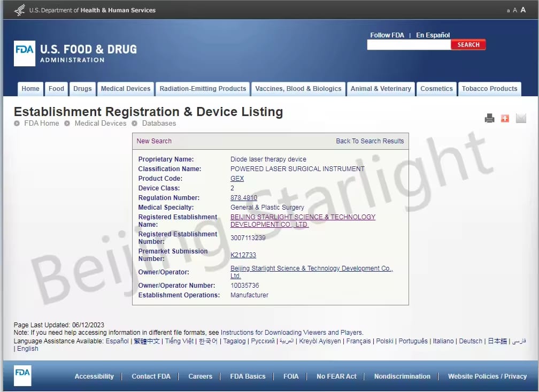Switch to En Español

pyautogui.click(x=433, y=35)
